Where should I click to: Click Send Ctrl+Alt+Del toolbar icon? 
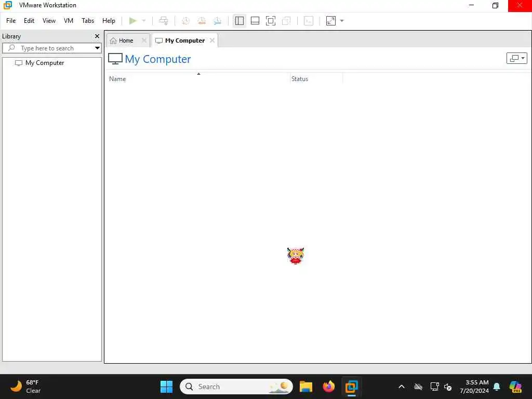coord(164,21)
